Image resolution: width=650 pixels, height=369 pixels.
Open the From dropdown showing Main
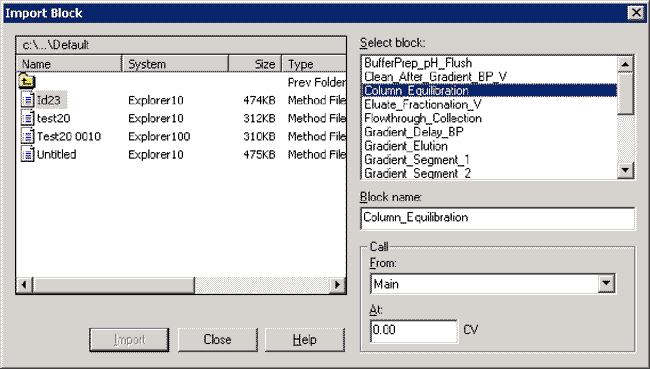[606, 284]
